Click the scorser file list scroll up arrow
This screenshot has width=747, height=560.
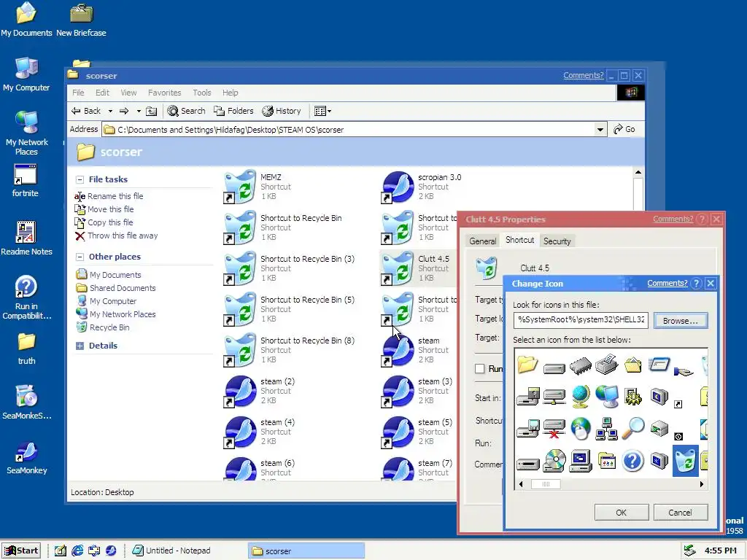638,172
